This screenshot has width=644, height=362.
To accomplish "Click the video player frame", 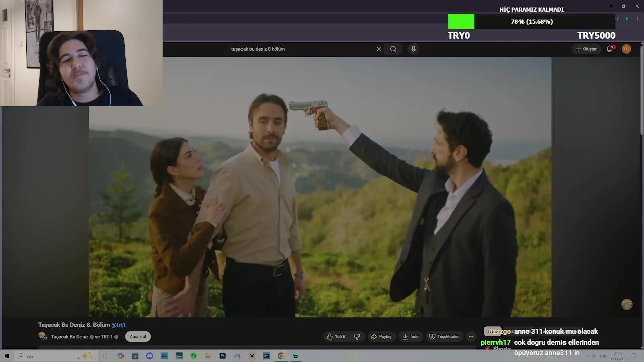I will pos(320,187).
